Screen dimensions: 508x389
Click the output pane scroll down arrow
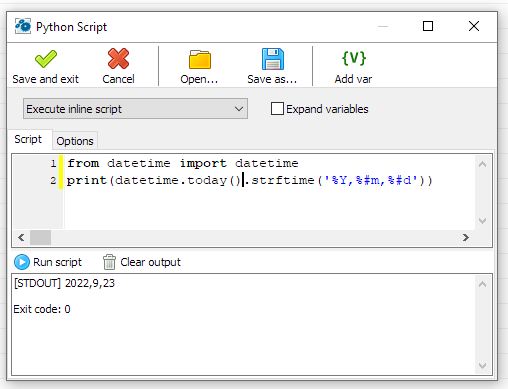pos(482,366)
